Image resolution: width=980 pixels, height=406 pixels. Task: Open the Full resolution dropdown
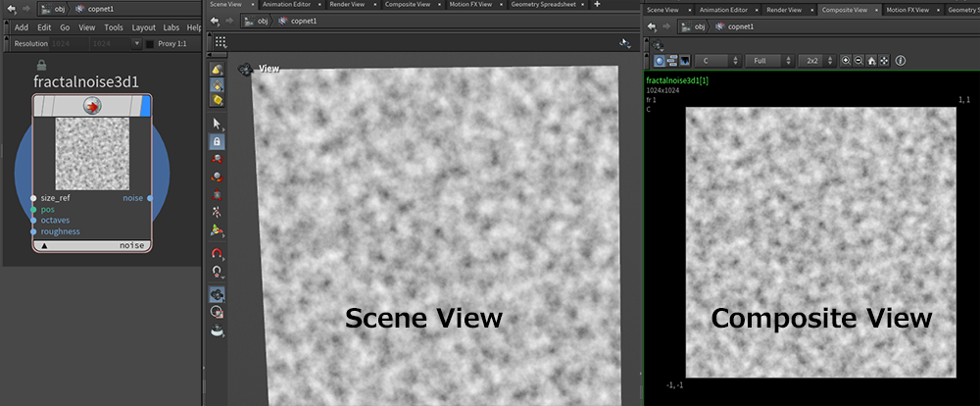[767, 61]
